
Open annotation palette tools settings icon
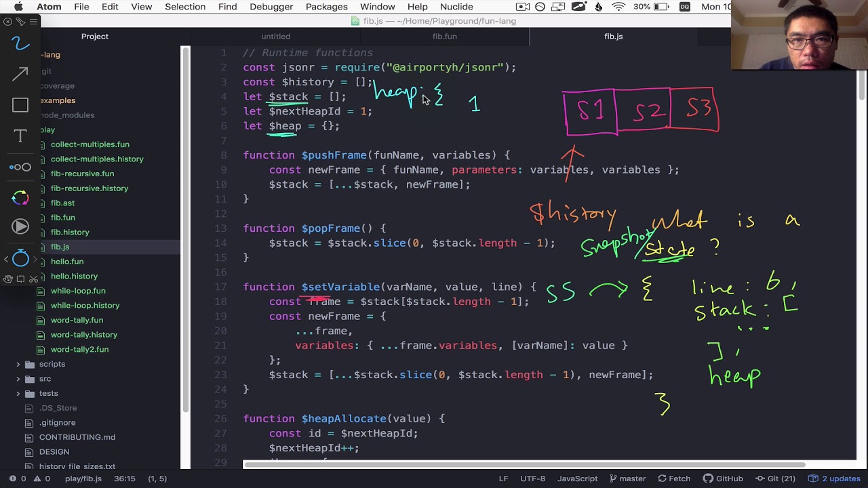click(20, 21)
